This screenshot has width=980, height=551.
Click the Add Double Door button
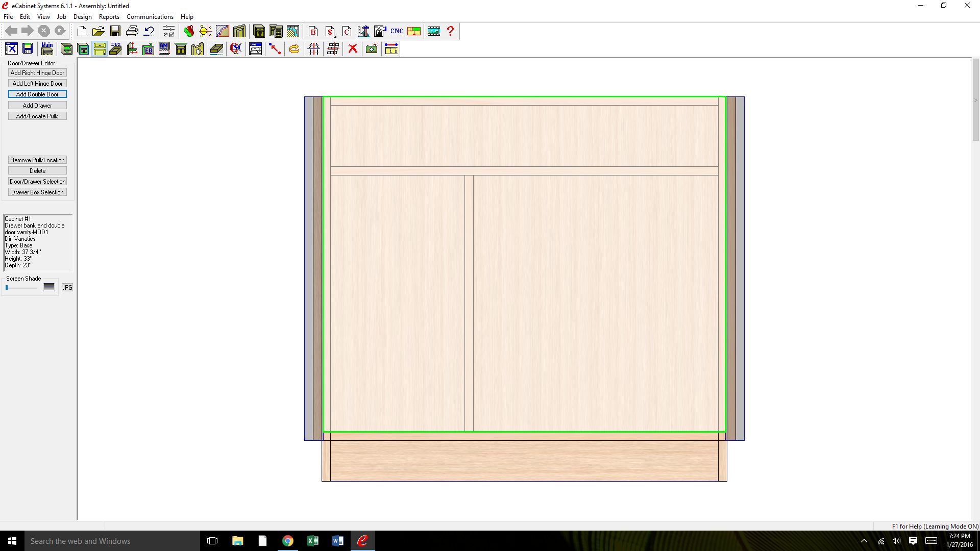point(37,94)
